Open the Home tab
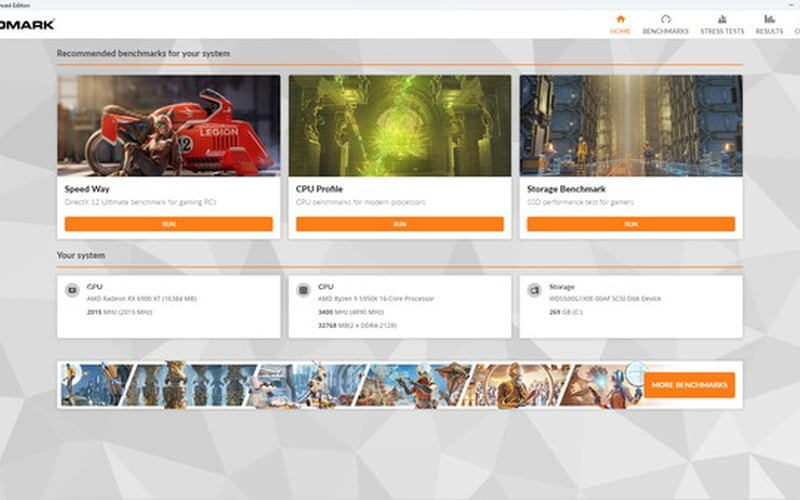The image size is (800, 500). pos(620,24)
